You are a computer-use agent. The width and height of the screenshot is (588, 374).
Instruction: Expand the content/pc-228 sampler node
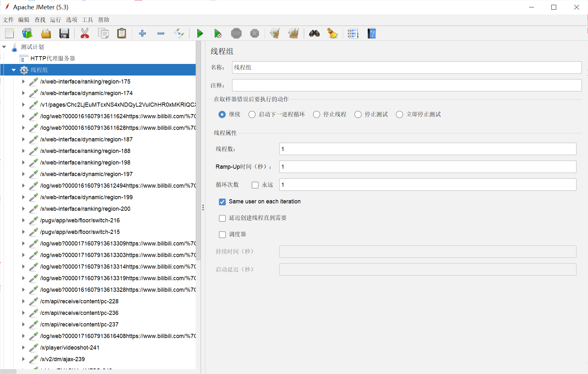coord(23,301)
